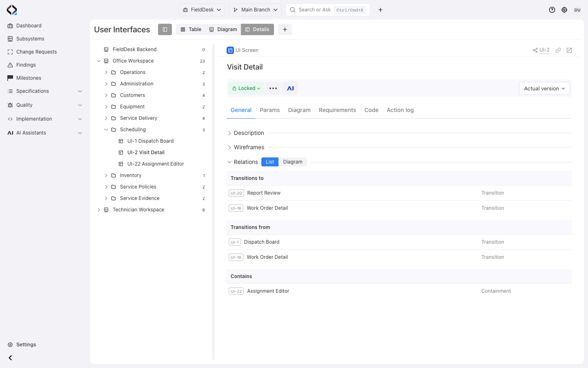
Task: Collapse the Scheduling folder
Action: coord(106,130)
